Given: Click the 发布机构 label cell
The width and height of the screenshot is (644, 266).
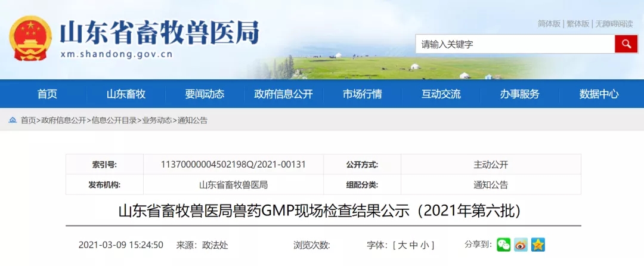Looking at the screenshot, I should 105,185.
